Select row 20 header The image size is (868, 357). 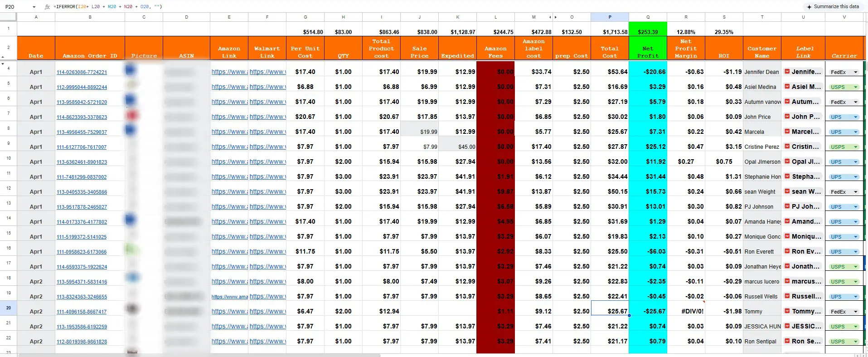pyautogui.click(x=9, y=308)
